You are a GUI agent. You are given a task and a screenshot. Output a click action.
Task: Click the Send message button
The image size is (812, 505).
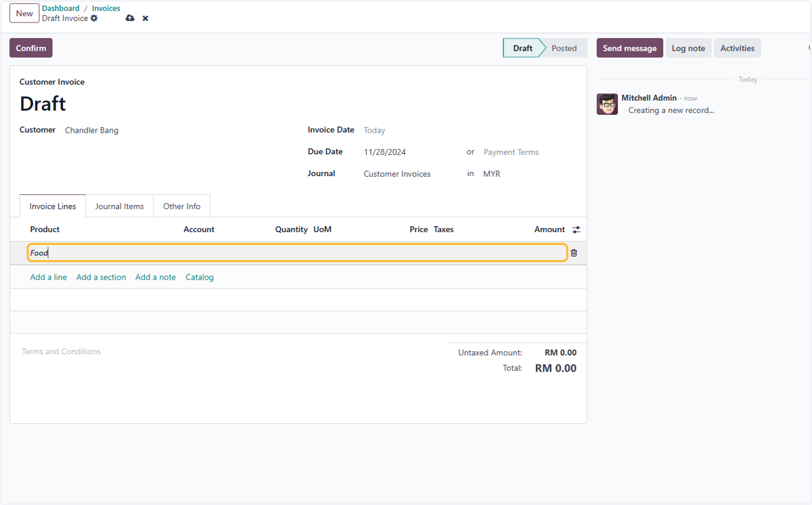629,48
